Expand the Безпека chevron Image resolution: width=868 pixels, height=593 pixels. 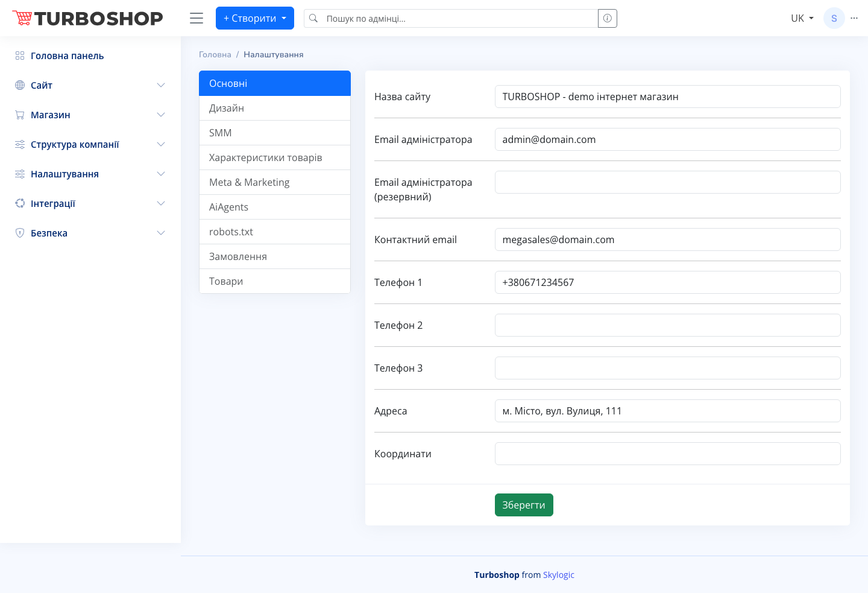161,233
